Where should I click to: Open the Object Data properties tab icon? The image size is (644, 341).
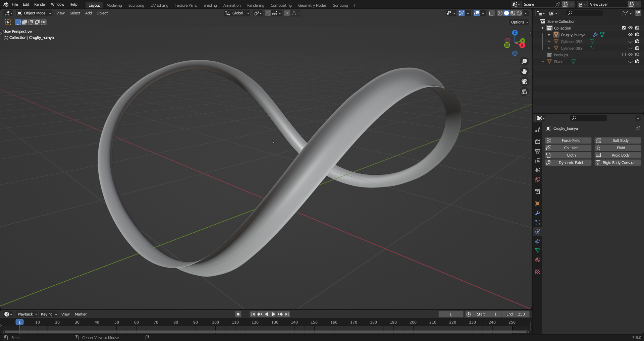538,250
